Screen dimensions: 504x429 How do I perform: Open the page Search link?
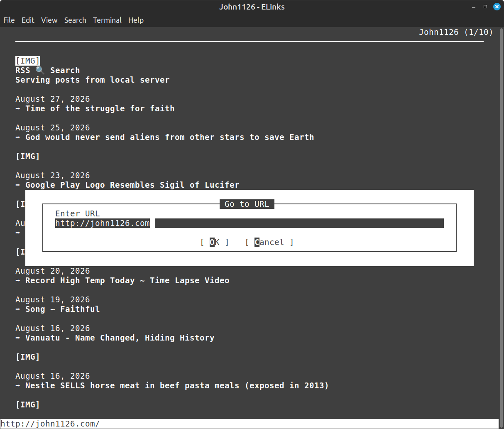(x=65, y=71)
